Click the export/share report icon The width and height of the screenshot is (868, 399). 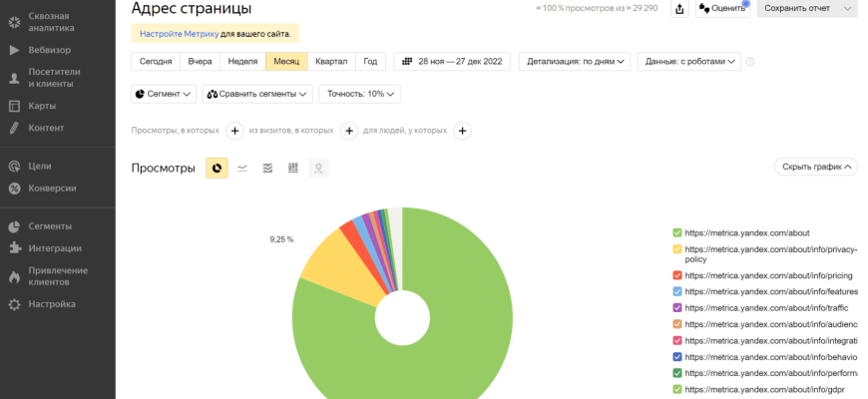tap(679, 8)
